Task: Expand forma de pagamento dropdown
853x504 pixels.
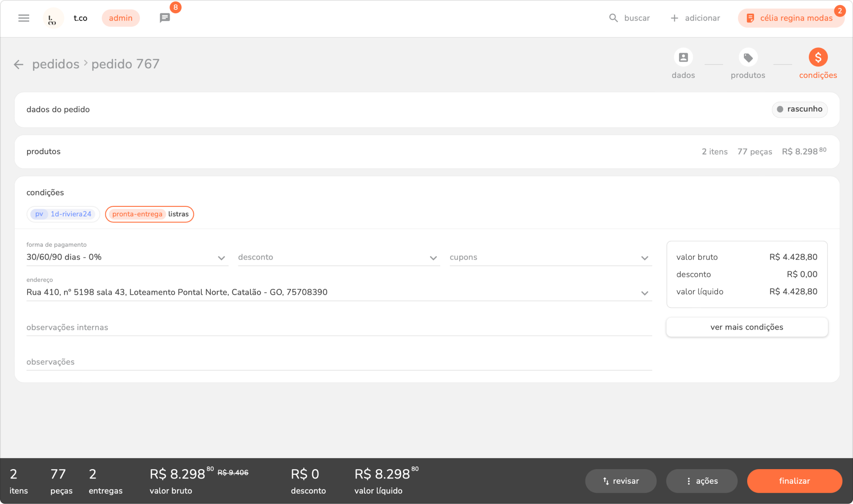Action: click(221, 258)
